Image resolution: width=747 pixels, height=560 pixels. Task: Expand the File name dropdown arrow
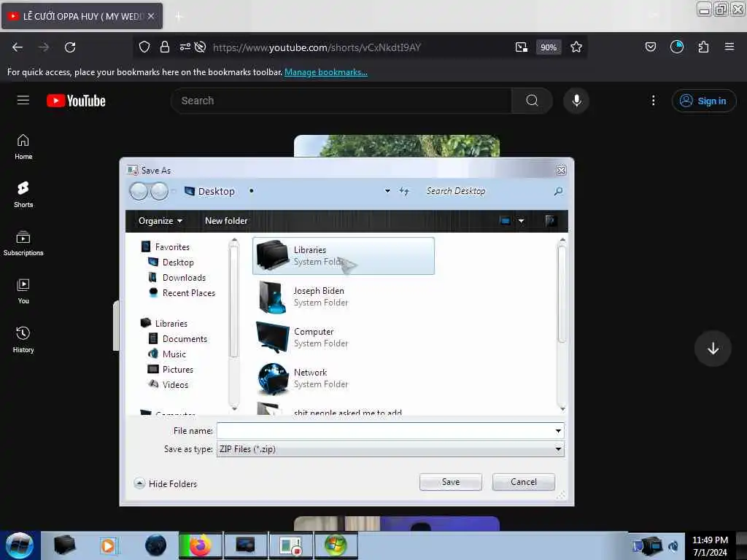pos(558,431)
